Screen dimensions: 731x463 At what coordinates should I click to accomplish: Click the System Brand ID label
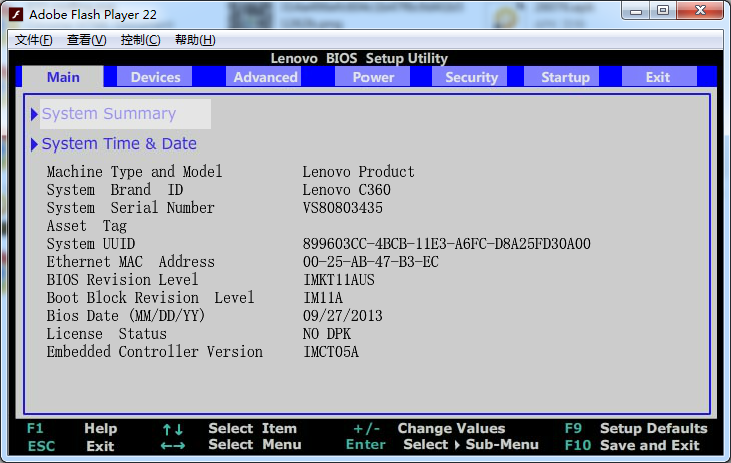pyautogui.click(x=115, y=190)
